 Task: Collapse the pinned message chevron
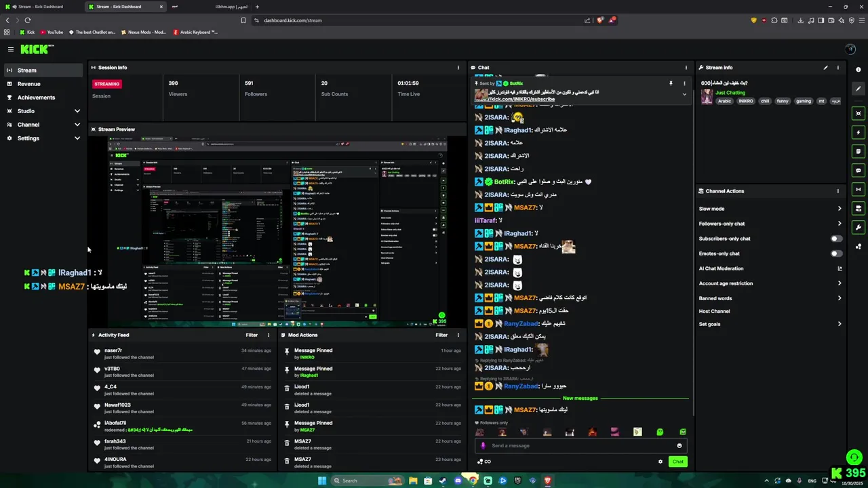click(684, 95)
